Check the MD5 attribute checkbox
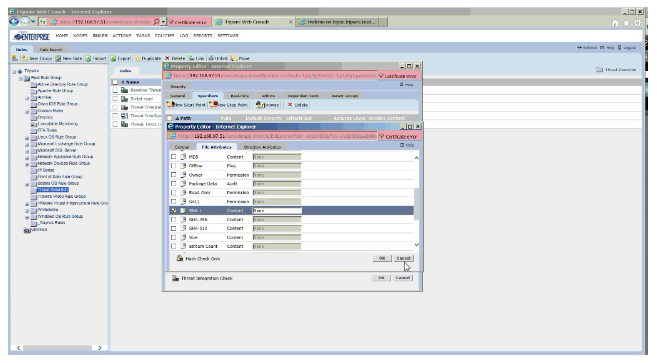Image resolution: width=657 pixels, height=363 pixels. [173, 157]
